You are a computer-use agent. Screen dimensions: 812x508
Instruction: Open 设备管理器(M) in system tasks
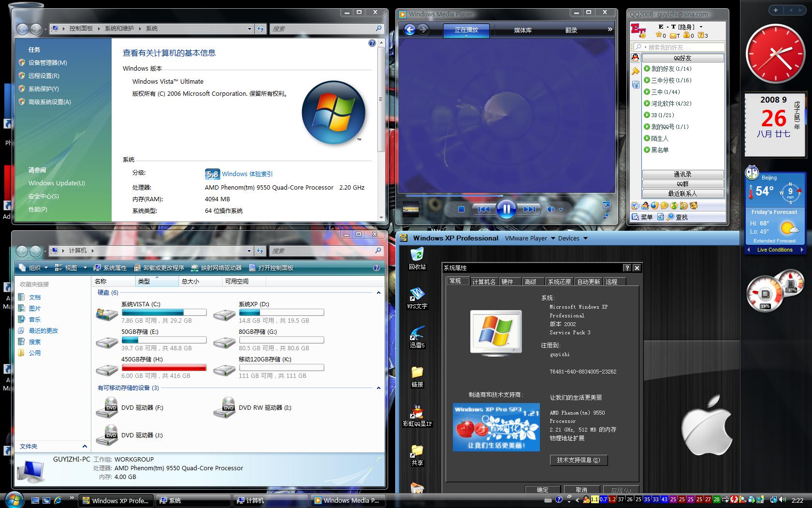(47, 63)
